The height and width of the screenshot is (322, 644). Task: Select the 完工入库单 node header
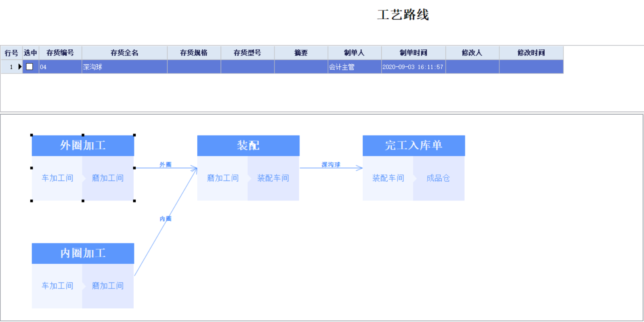click(414, 146)
